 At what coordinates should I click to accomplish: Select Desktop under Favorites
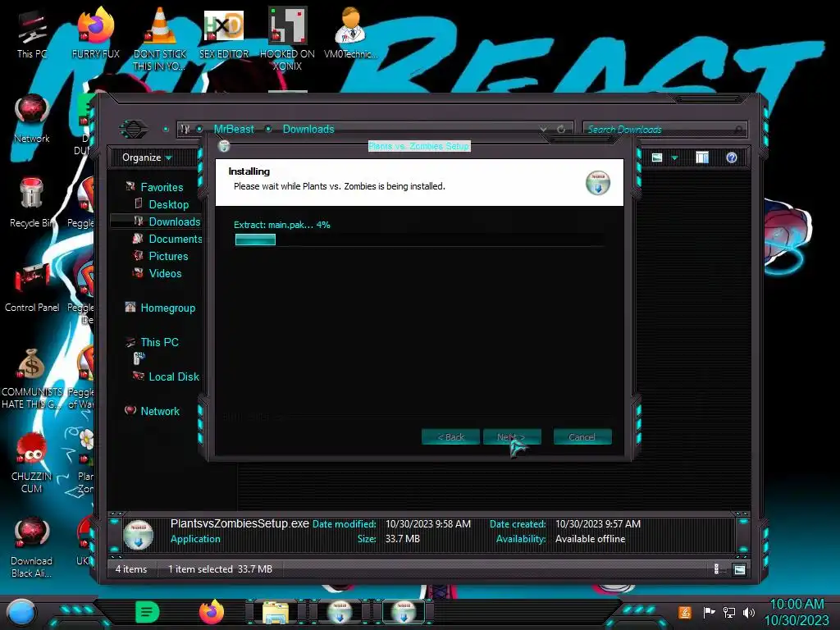click(x=169, y=204)
